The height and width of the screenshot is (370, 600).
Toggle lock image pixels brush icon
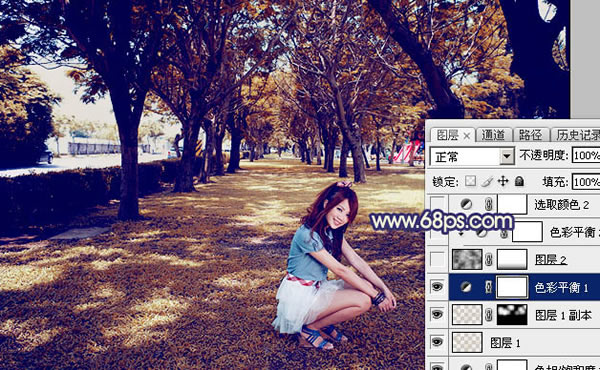click(487, 181)
